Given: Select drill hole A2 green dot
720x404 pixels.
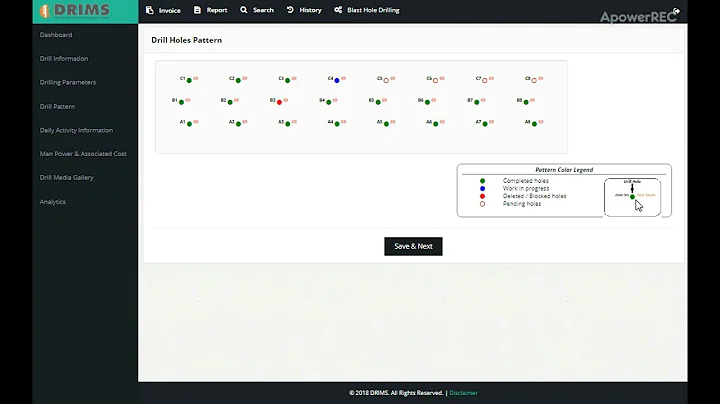Looking at the screenshot, I should pos(238,124).
